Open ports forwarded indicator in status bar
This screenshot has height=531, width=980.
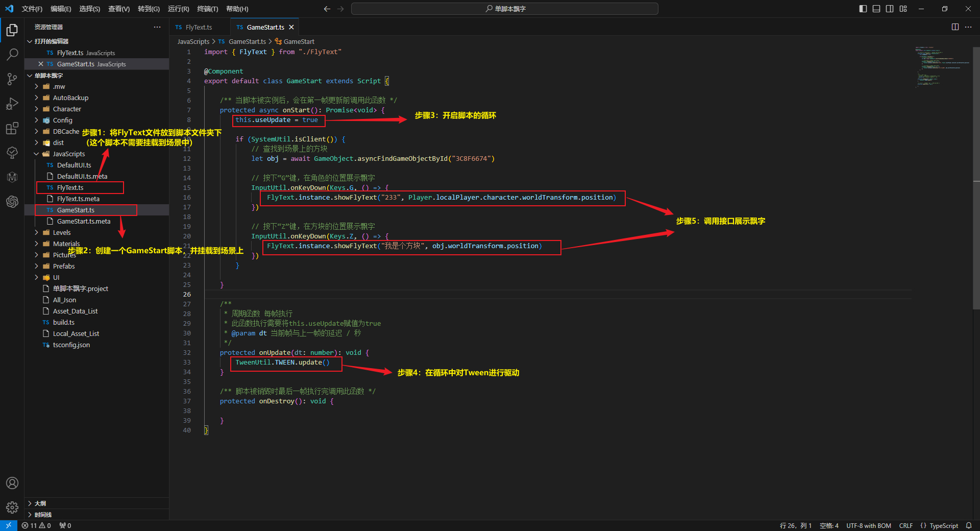click(x=65, y=525)
